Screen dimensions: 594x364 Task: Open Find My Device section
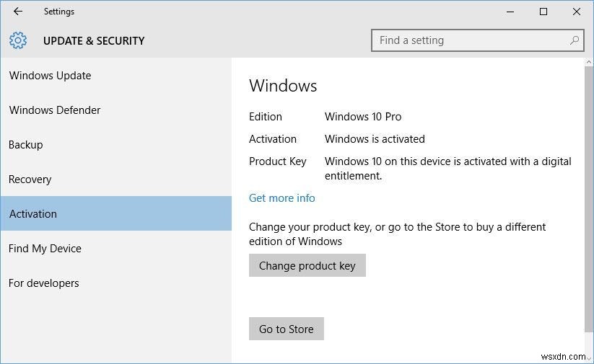coord(116,248)
